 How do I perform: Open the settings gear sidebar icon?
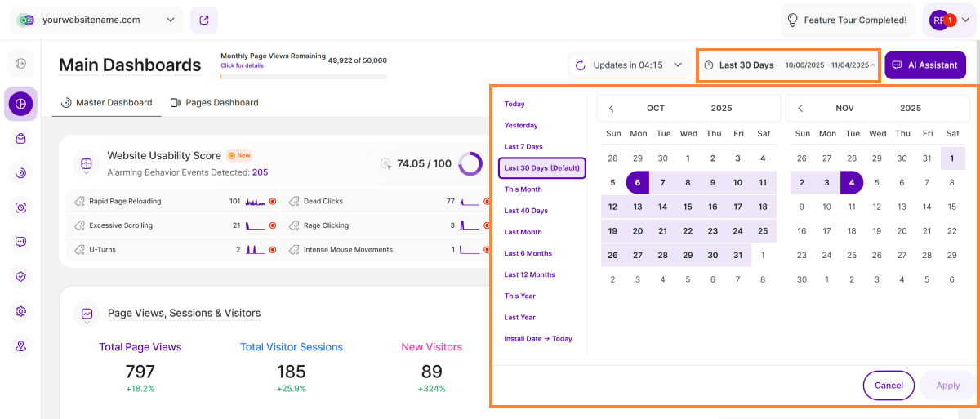click(21, 311)
